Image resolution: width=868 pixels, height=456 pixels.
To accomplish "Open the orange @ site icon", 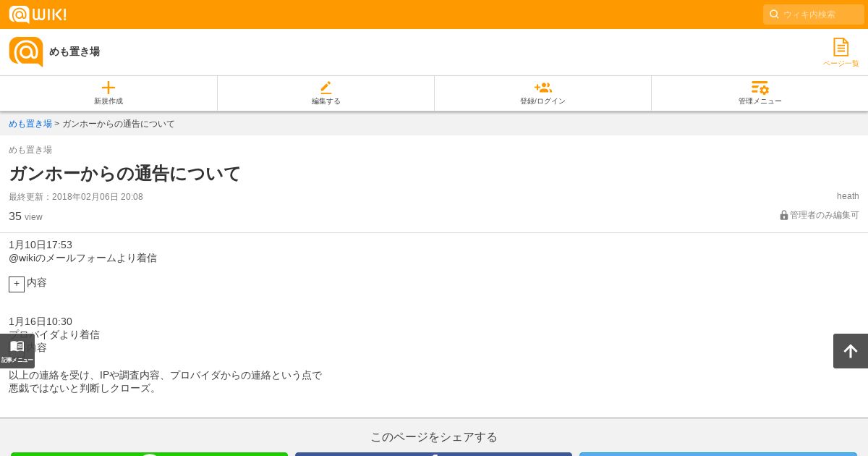I will [26, 52].
